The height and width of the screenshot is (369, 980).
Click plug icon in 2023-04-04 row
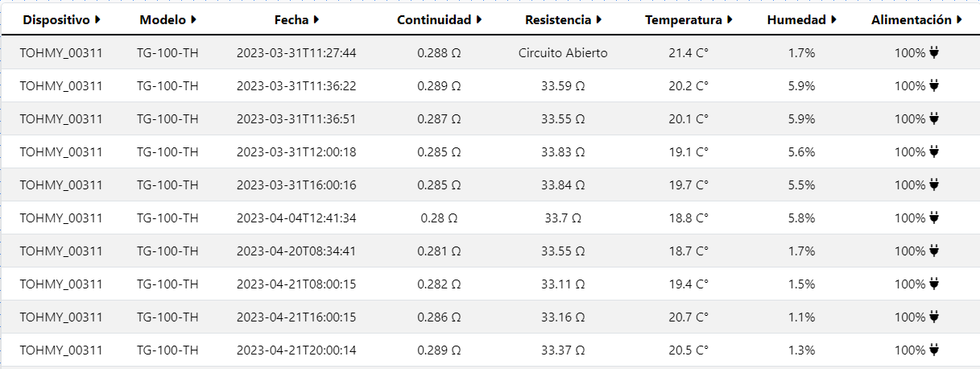(934, 218)
